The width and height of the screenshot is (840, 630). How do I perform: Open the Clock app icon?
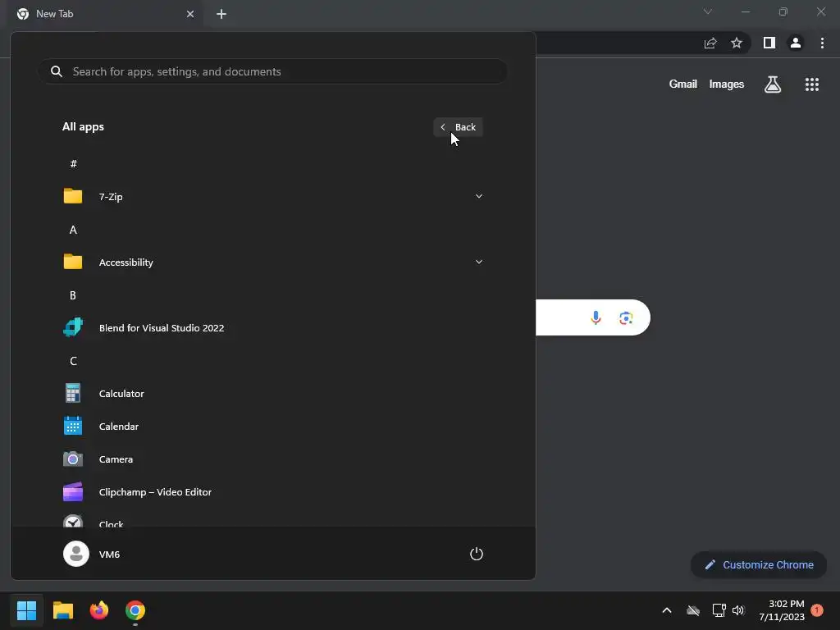pyautogui.click(x=73, y=521)
